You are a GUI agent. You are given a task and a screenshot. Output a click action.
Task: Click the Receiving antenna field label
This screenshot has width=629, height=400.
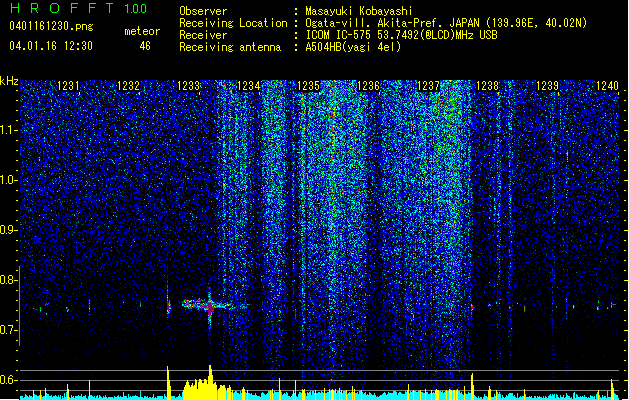[x=230, y=47]
